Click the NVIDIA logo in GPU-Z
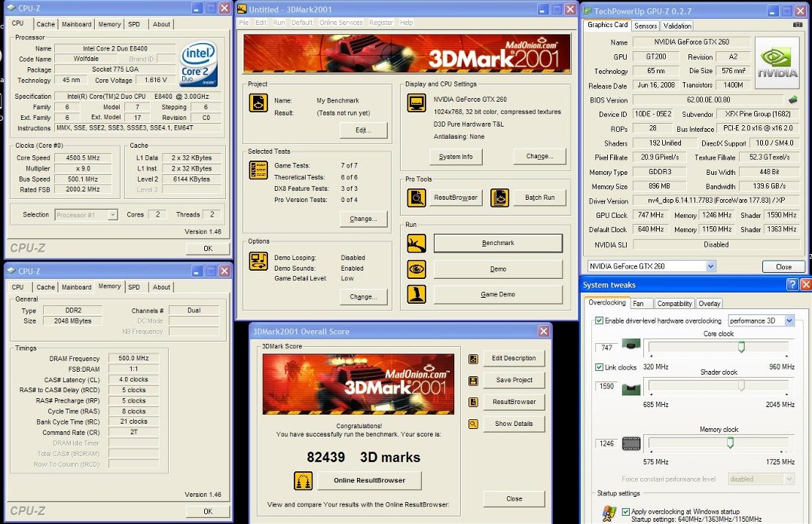Screen dimensions: 812x524 pos(777,63)
